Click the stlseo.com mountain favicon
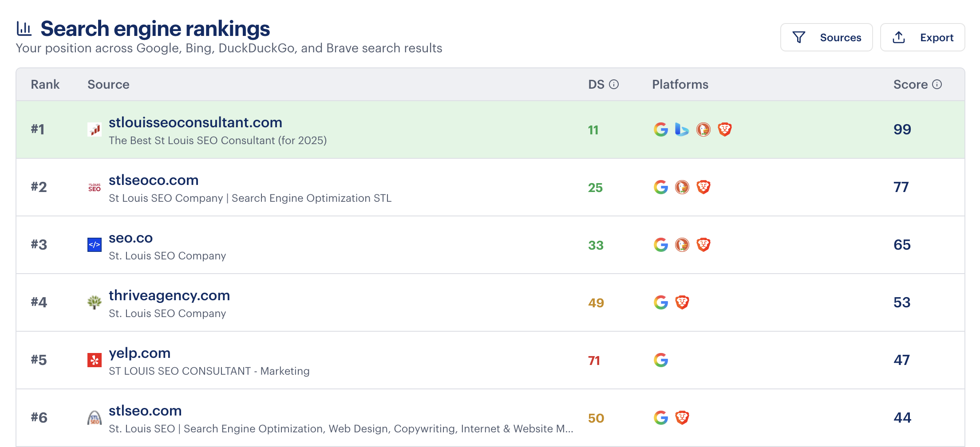The height and width of the screenshot is (447, 980). 95,417
